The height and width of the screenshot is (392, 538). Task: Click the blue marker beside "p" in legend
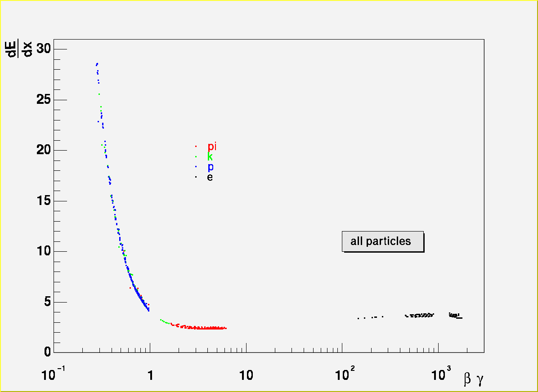(196, 166)
